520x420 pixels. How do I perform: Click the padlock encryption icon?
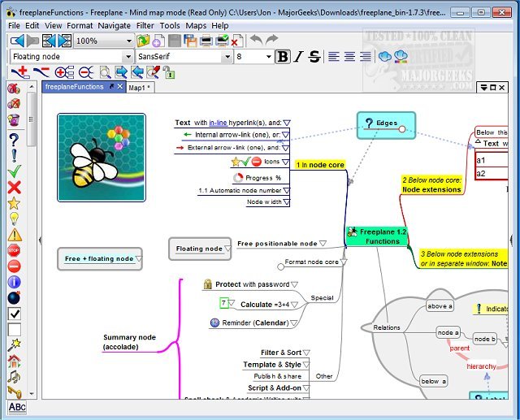click(x=168, y=72)
